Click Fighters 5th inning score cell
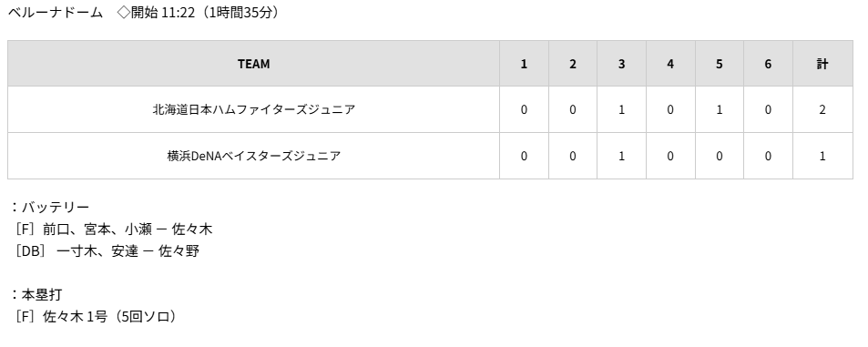868x347 pixels. click(720, 109)
